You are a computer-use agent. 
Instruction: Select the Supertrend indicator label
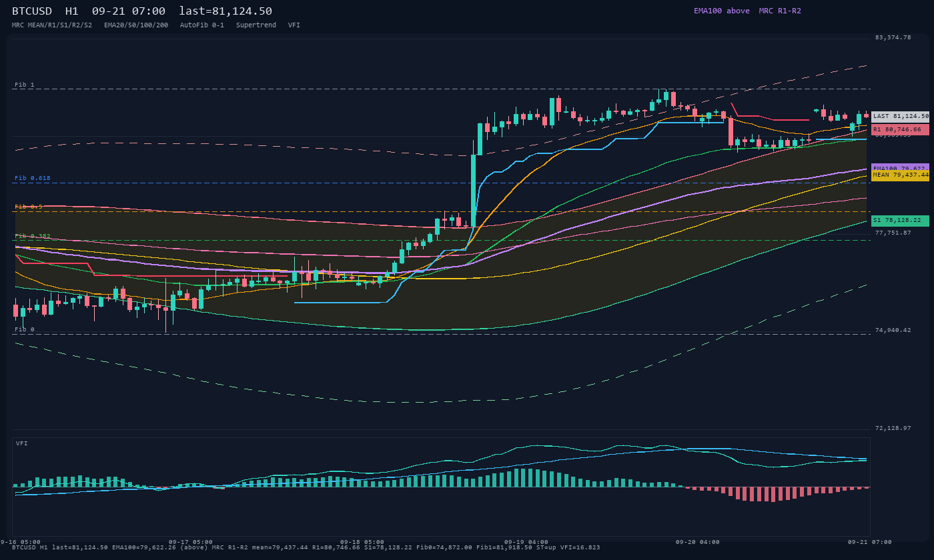tap(256, 25)
